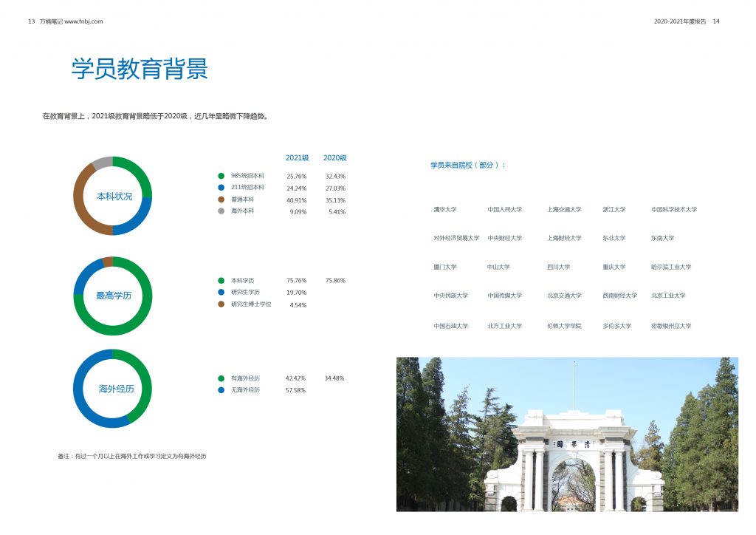756x535 pixels.
Task: Click the 备注 footnote about overseas experience
Action: pos(132,456)
